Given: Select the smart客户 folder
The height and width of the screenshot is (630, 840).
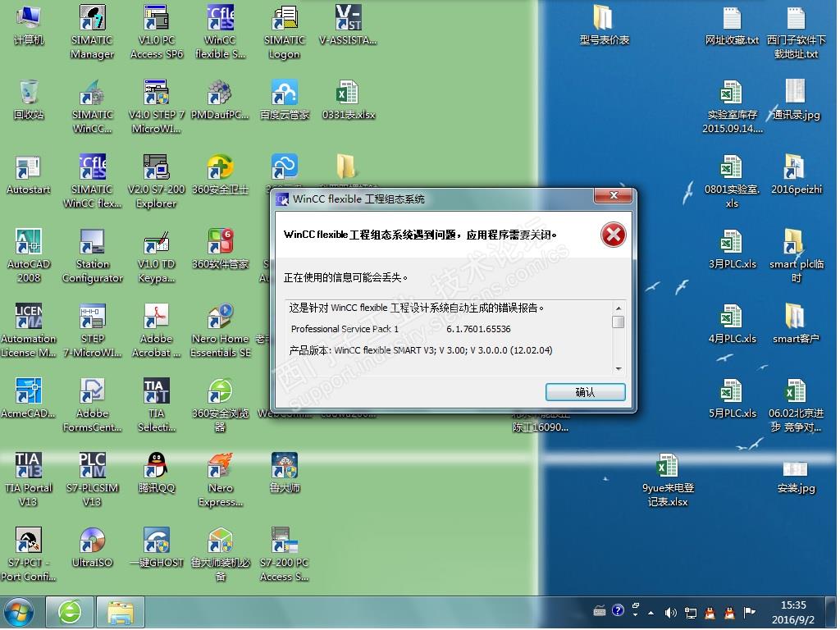Looking at the screenshot, I should 796,324.
